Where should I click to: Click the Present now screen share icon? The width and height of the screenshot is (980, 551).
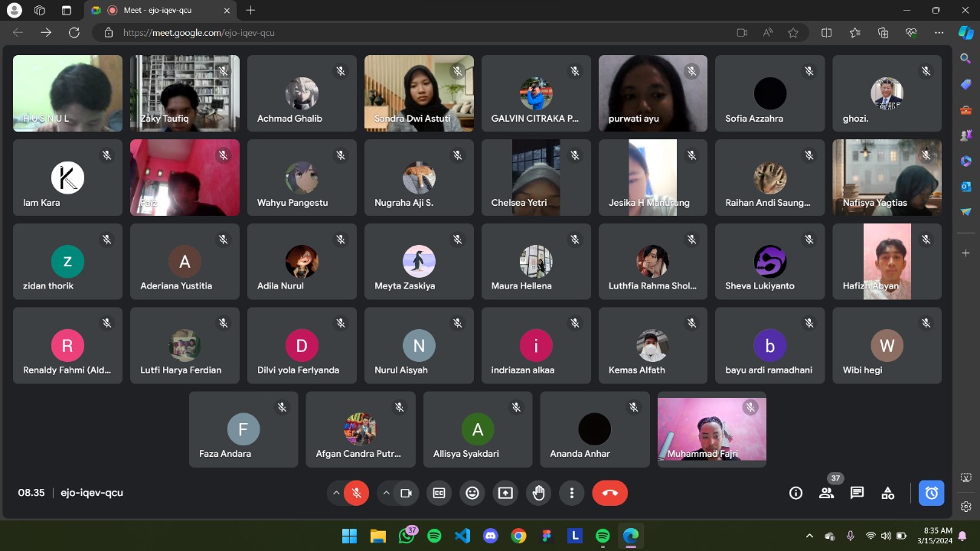(505, 494)
